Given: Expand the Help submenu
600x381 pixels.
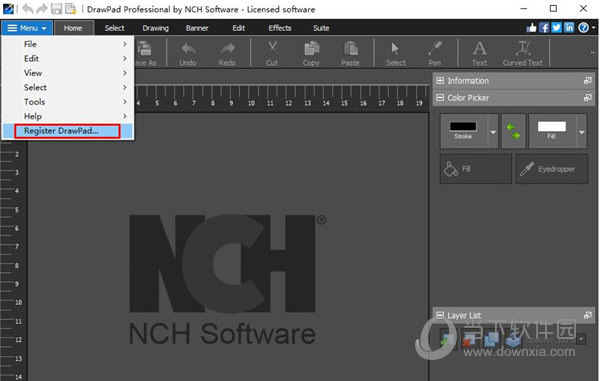Looking at the screenshot, I should (x=68, y=116).
